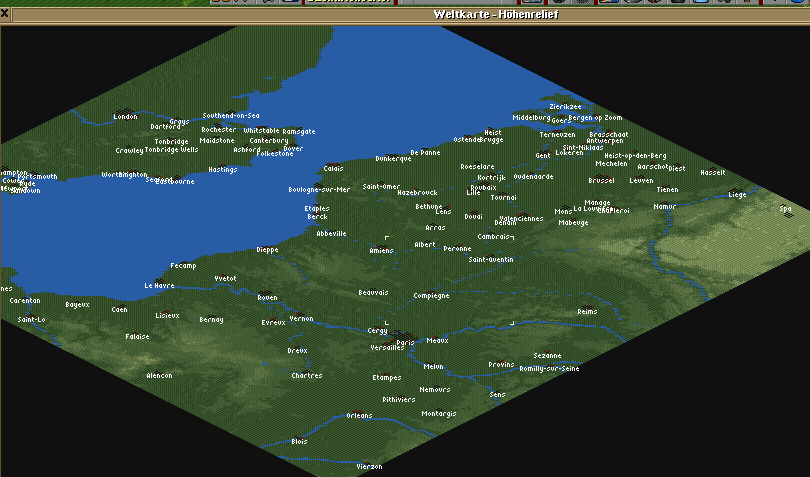Viewport: 810px width, 477px height.
Task: Select the Meaux label
Action: [x=438, y=341]
